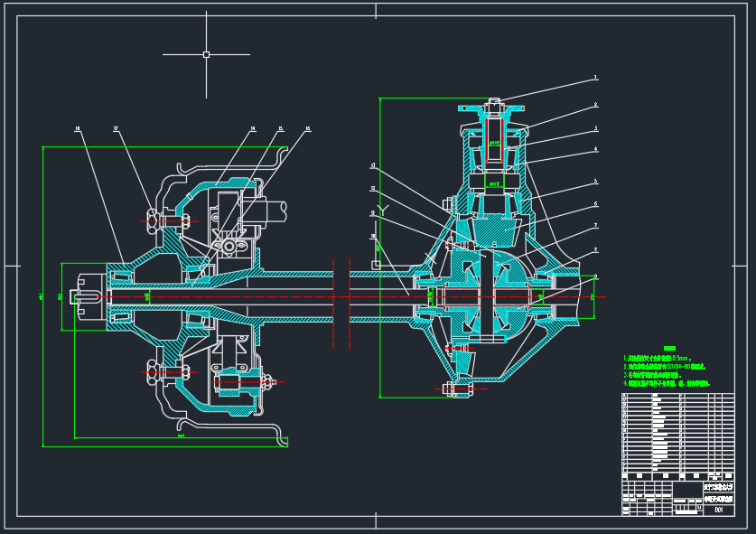This screenshot has height=534, width=756.
Task: Click the crosshair mark at top left
Action: click(208, 54)
